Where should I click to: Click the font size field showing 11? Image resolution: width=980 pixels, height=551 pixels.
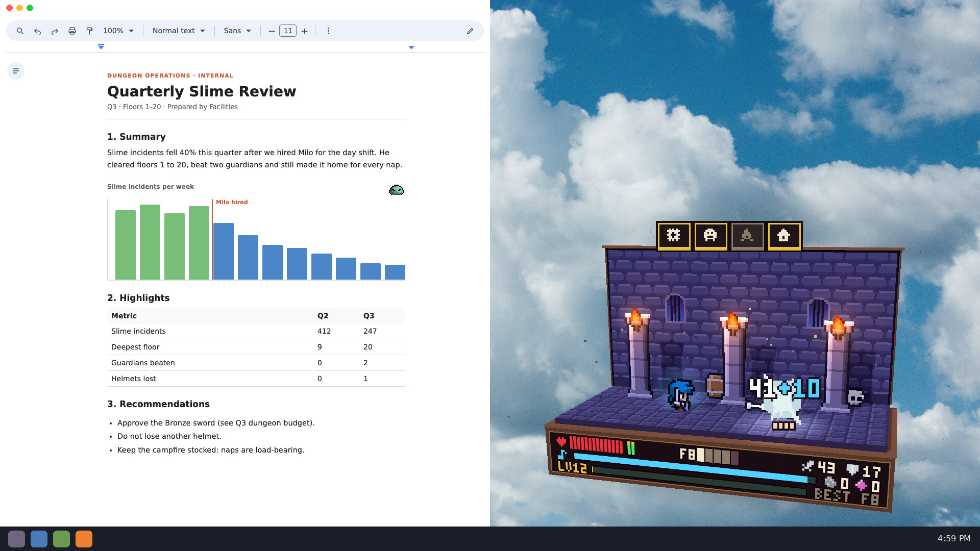coord(288,31)
